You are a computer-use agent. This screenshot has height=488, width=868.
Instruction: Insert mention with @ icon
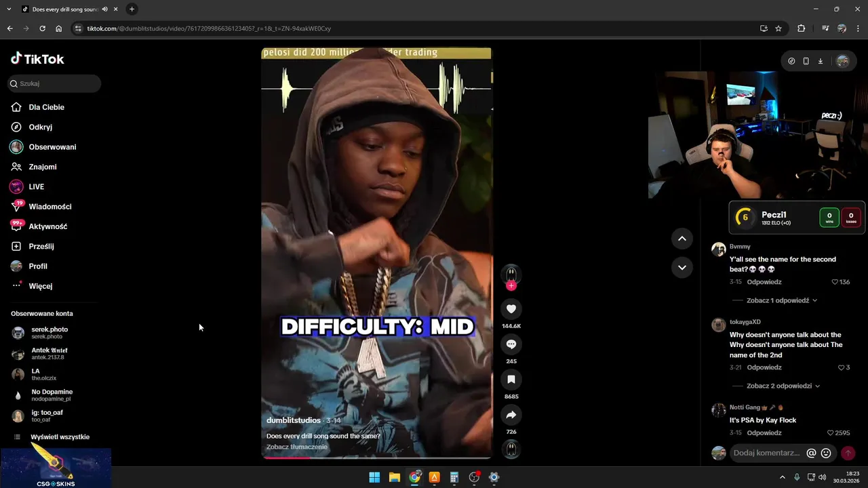pyautogui.click(x=811, y=453)
